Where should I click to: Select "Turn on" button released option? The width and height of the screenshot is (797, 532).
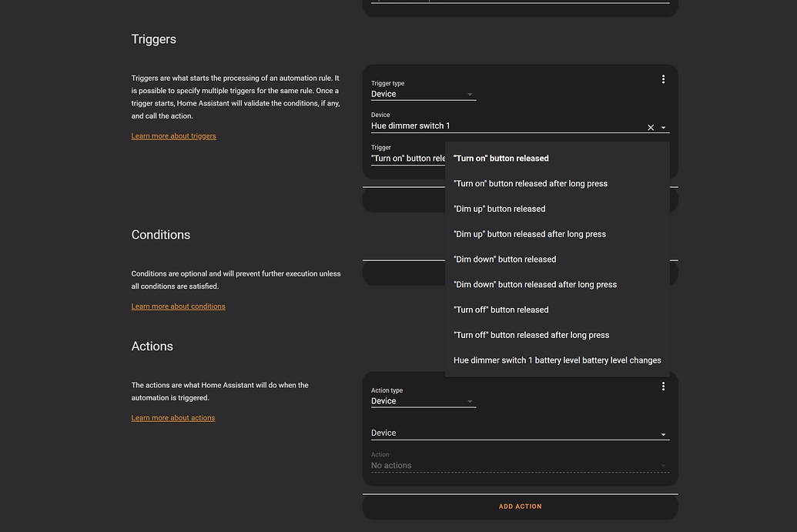[x=501, y=159]
